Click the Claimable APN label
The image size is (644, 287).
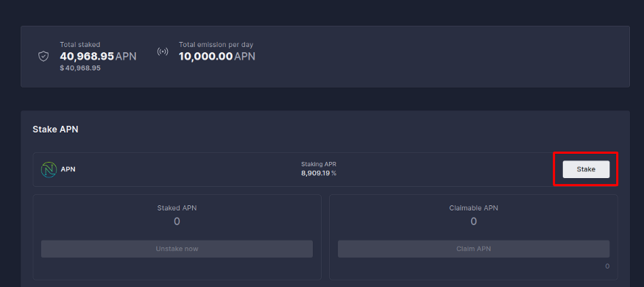[473, 208]
